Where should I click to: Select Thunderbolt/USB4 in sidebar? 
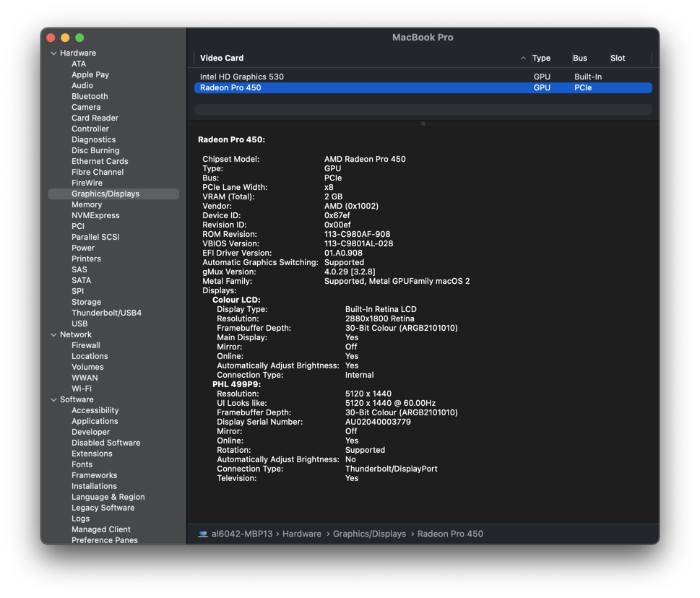[x=106, y=313]
